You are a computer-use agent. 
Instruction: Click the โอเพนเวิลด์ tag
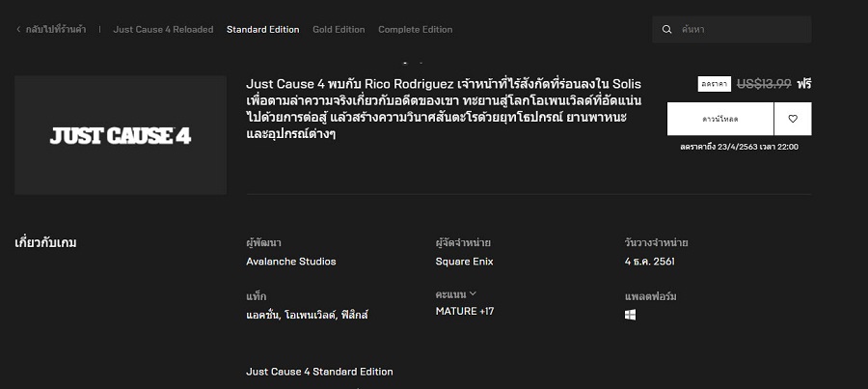[310, 316]
